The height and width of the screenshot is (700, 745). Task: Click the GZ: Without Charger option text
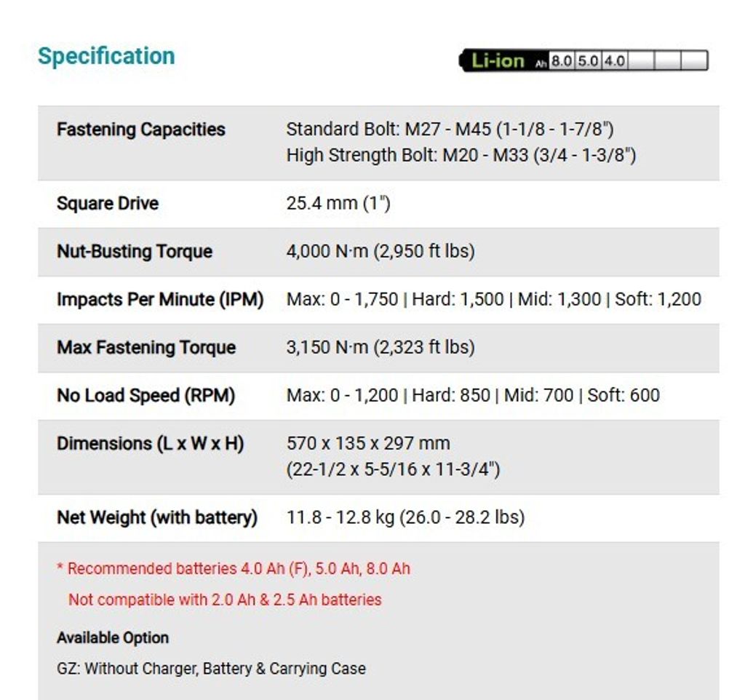point(211,668)
